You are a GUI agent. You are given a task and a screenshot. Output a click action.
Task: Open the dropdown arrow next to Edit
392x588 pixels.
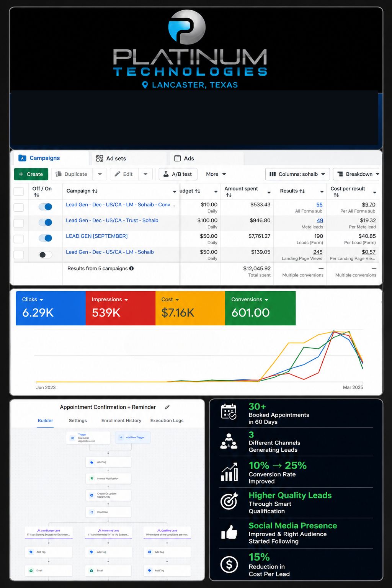(145, 174)
